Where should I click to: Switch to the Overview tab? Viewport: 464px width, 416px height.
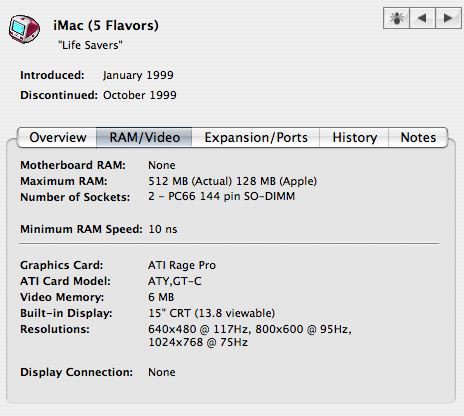click(57, 137)
